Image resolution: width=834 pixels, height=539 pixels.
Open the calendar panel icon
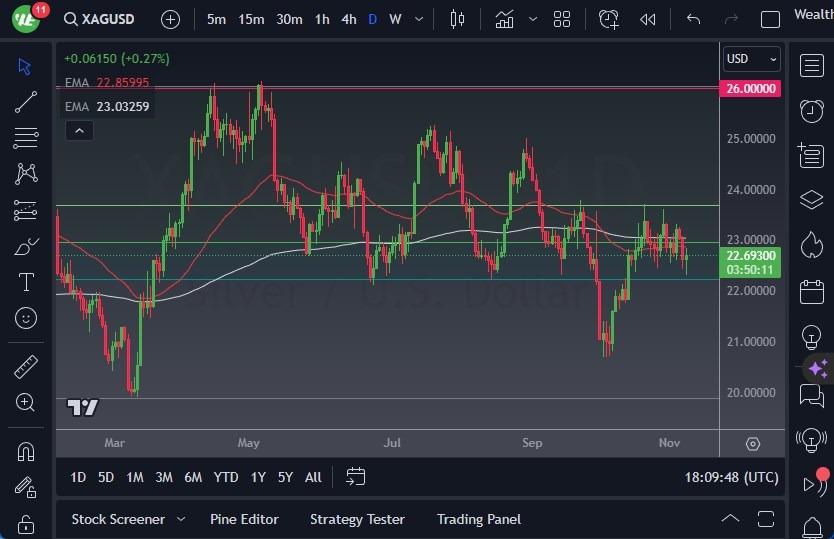[x=811, y=292]
